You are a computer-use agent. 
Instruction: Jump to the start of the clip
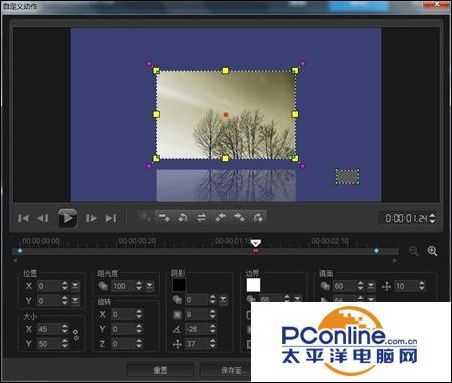(23, 218)
